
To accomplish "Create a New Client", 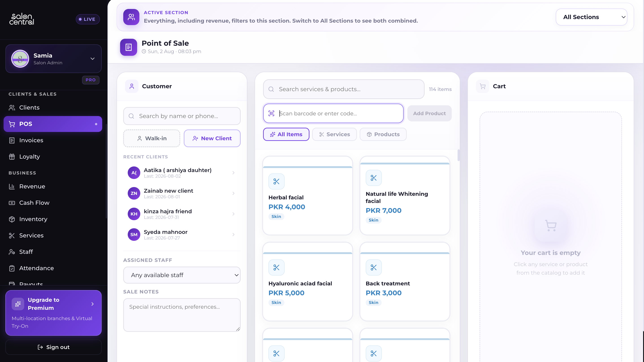I will click(x=212, y=138).
